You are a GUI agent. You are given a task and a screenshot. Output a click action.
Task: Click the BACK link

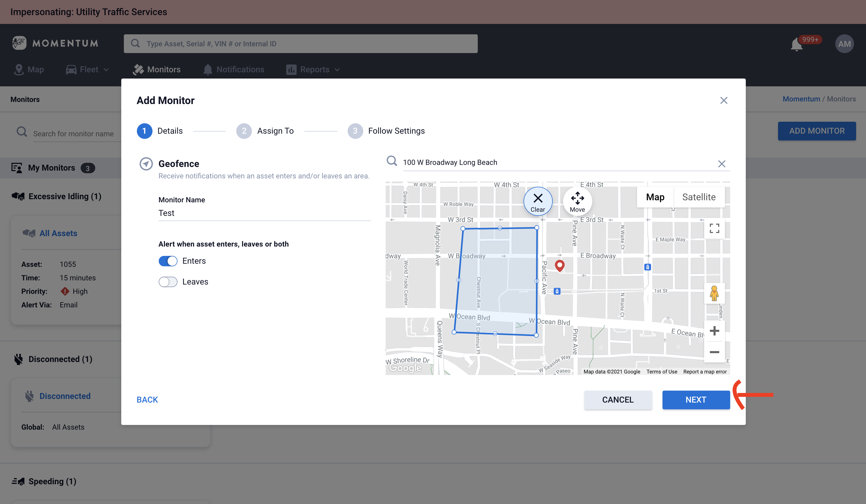147,400
